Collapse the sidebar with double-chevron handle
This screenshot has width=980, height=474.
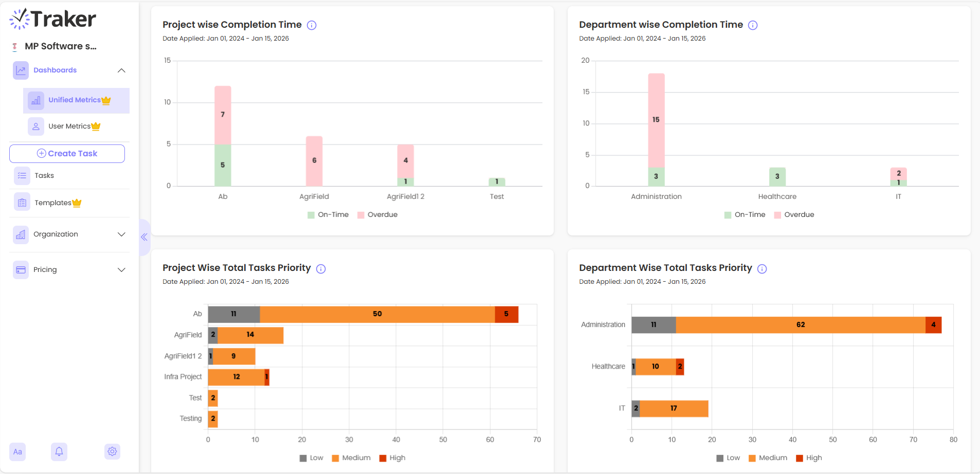pos(144,237)
